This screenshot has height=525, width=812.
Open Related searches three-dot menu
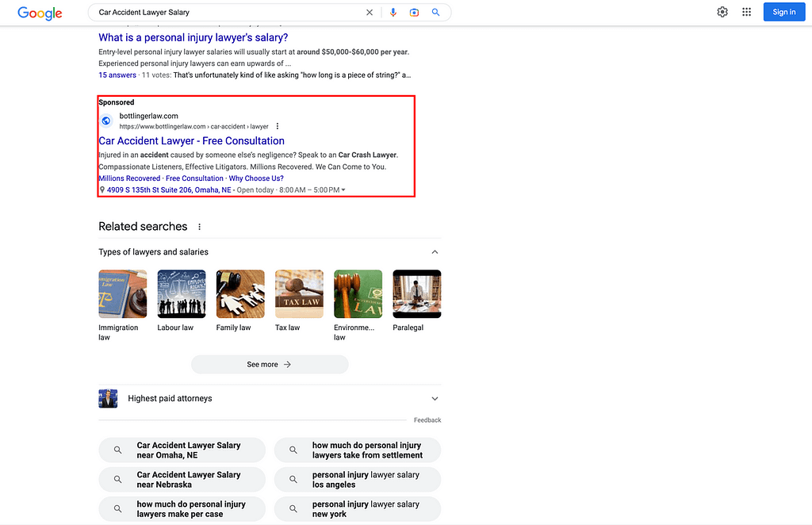pyautogui.click(x=199, y=227)
